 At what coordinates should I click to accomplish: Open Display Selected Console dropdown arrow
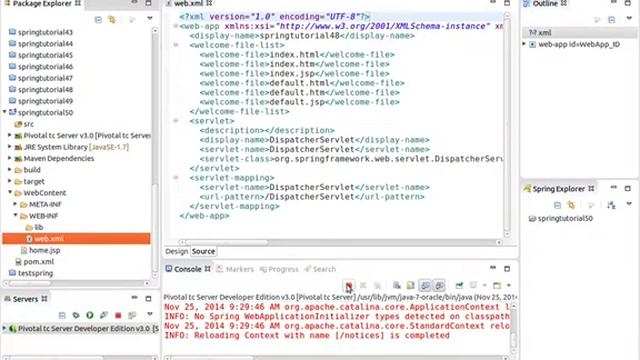484,285
